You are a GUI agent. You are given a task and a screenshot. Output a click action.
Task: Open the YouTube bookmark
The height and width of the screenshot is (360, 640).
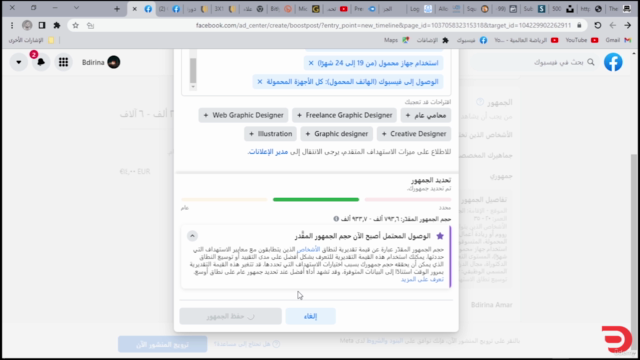(582, 40)
